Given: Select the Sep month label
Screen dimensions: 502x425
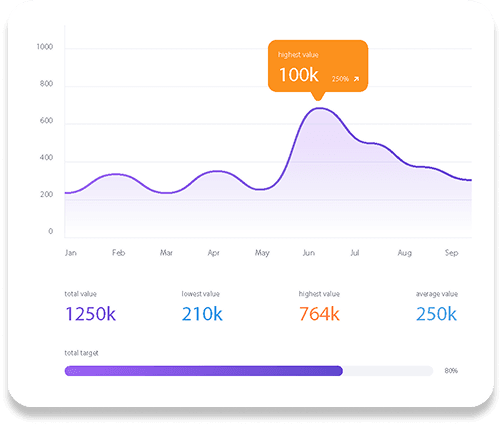Looking at the screenshot, I should coord(451,253).
